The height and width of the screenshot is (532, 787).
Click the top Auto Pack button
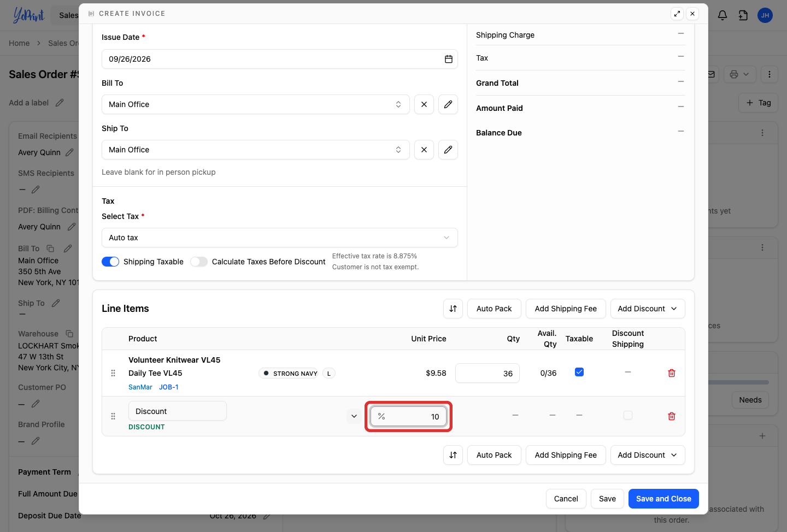click(494, 309)
